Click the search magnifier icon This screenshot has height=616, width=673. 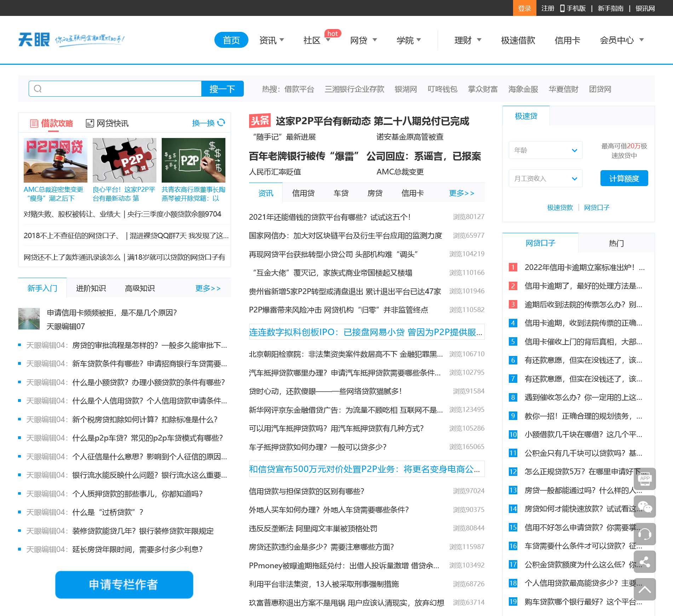[x=38, y=89]
